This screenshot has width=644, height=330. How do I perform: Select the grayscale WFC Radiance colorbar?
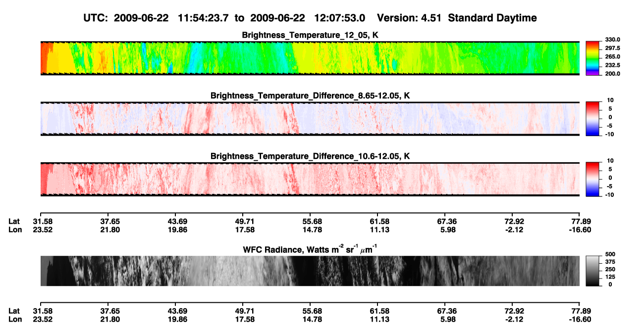pyautogui.click(x=592, y=271)
